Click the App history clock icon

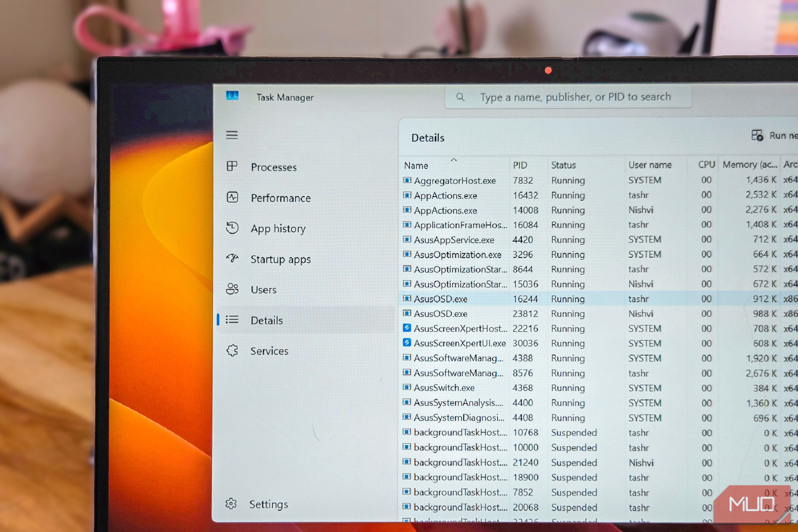tap(232, 228)
